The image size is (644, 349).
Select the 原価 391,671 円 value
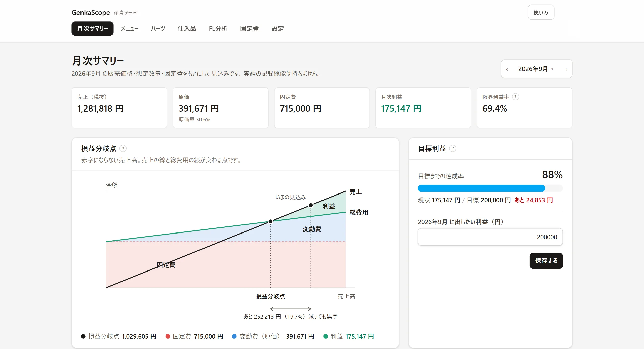point(199,109)
